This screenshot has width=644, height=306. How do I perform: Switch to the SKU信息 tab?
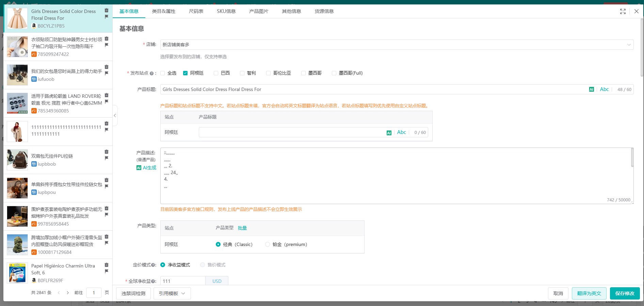(226, 12)
